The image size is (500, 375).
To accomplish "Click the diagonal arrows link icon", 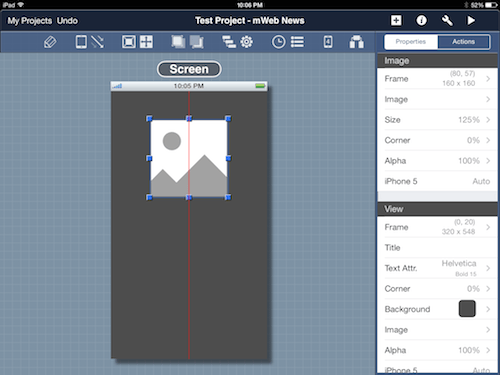I will tap(97, 42).
